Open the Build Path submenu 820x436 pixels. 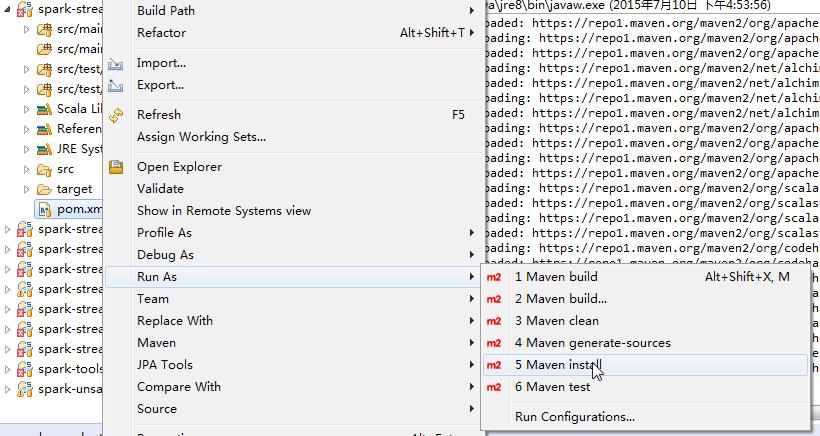click(x=166, y=11)
